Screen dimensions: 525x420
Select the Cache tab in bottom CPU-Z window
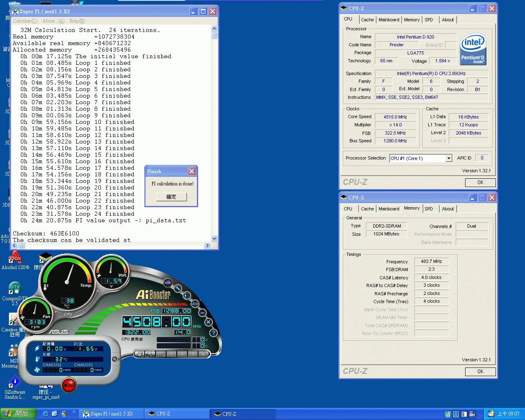tap(367, 209)
